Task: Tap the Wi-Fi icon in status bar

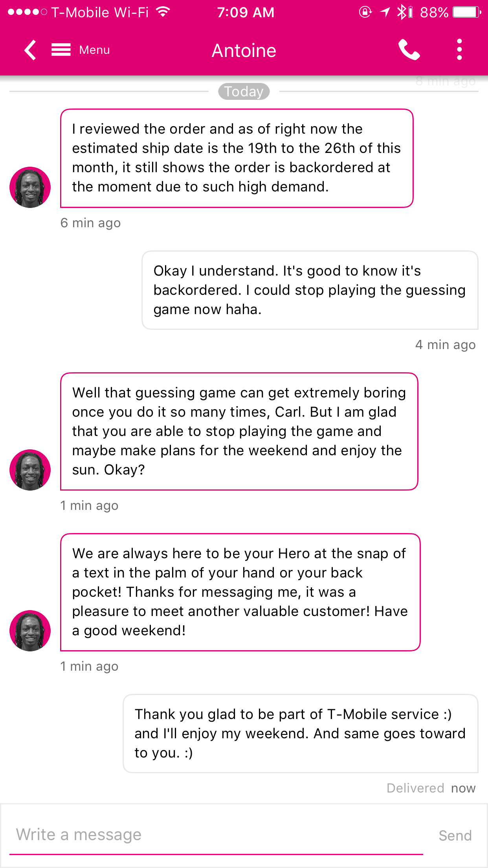Action: (x=163, y=12)
